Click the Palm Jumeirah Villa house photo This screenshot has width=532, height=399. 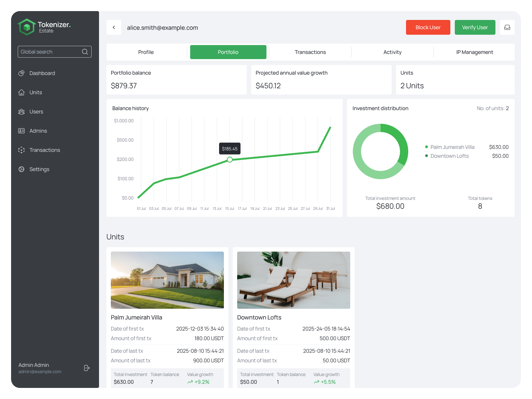click(x=167, y=280)
